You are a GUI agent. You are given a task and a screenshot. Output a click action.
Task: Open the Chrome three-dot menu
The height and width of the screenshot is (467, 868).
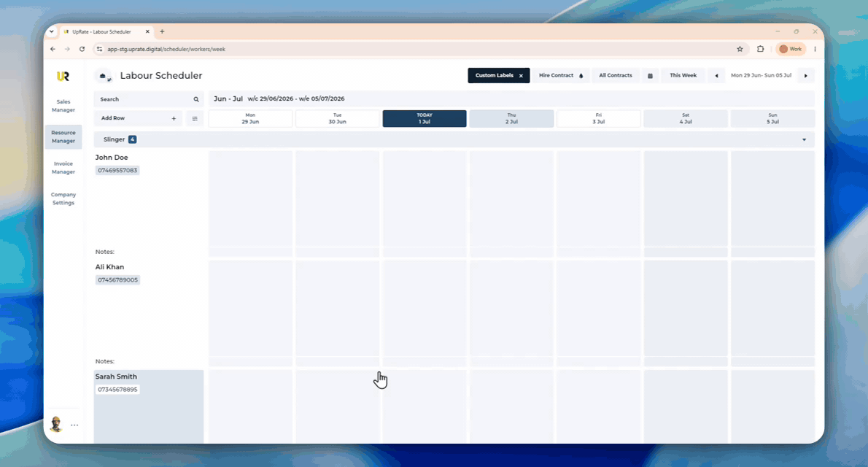point(815,49)
